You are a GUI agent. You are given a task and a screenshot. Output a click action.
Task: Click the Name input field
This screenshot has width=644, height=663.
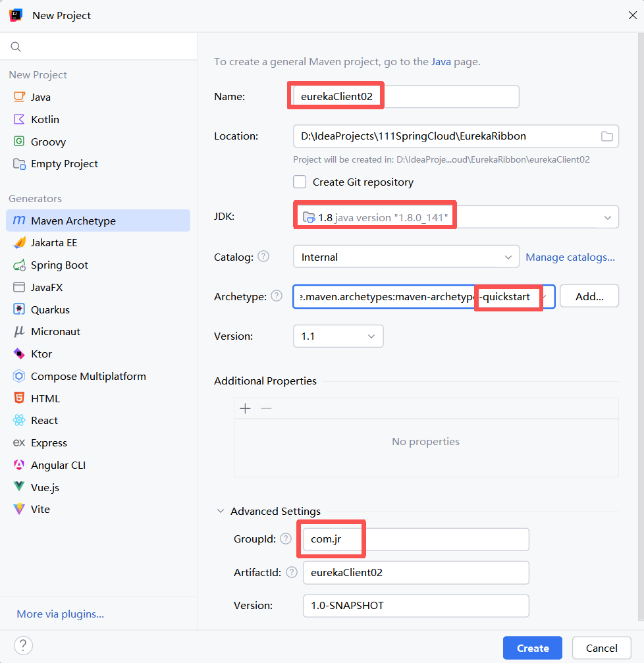(x=406, y=96)
